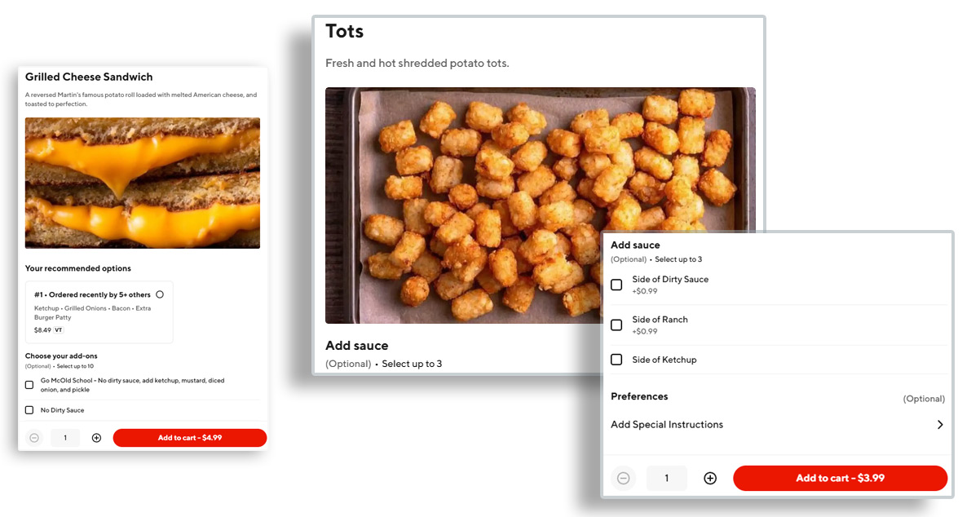This screenshot has height=517, width=980.
Task: Increase quantity with plus icon in Tots panel
Action: (710, 479)
